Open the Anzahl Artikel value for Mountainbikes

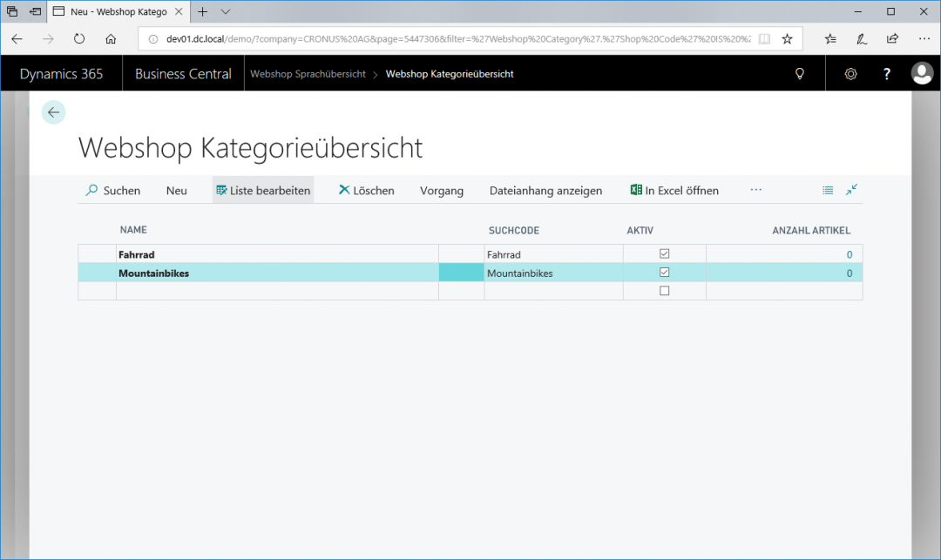pos(850,273)
